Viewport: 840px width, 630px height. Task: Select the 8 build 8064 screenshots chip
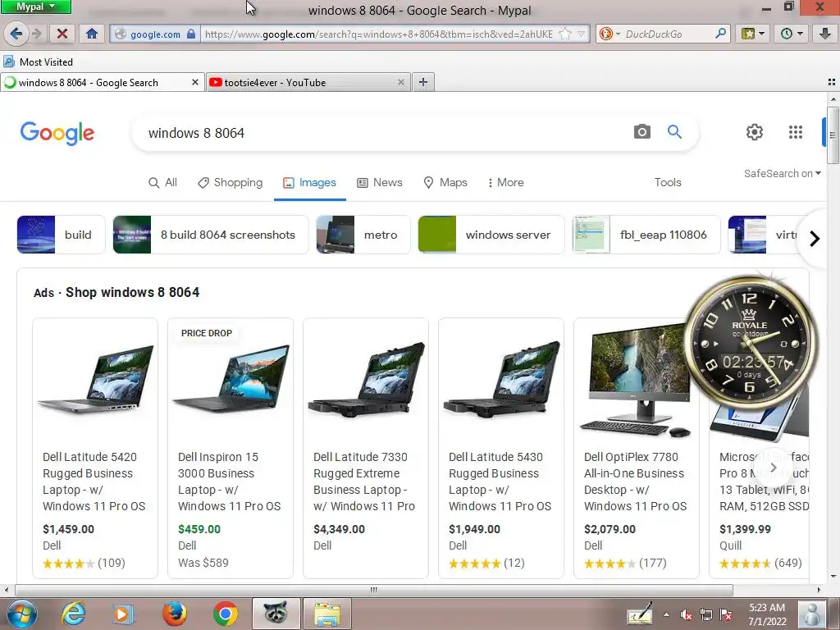(x=211, y=235)
